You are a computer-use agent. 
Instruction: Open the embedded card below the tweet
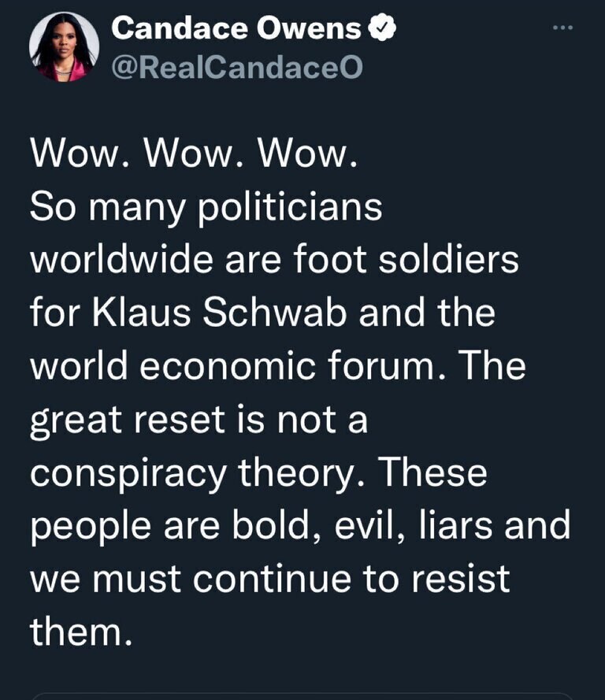302,696
